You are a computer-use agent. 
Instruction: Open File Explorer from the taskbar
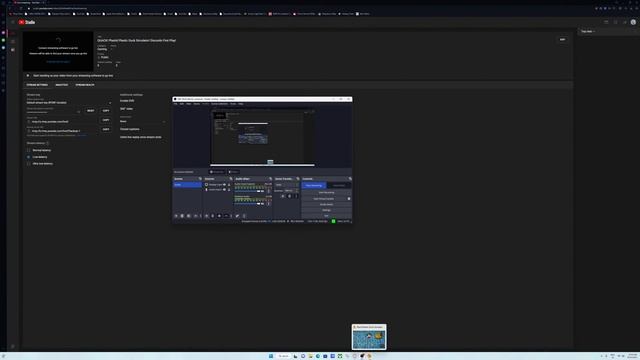(310, 356)
